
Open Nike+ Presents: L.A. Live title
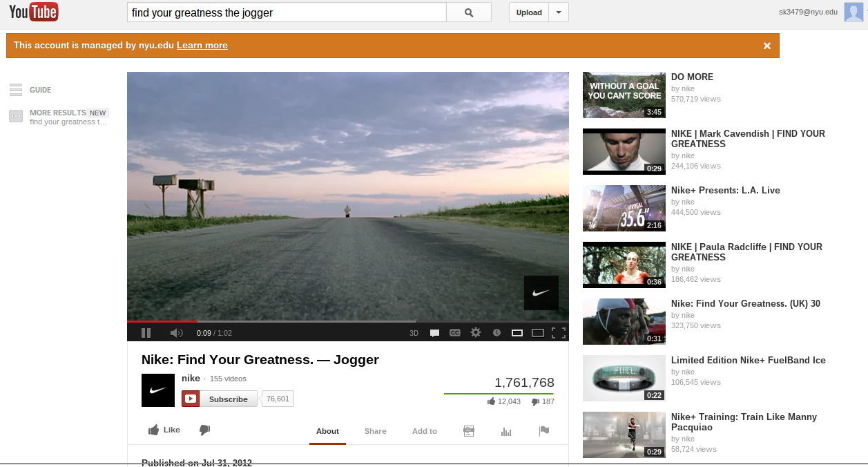coord(726,190)
